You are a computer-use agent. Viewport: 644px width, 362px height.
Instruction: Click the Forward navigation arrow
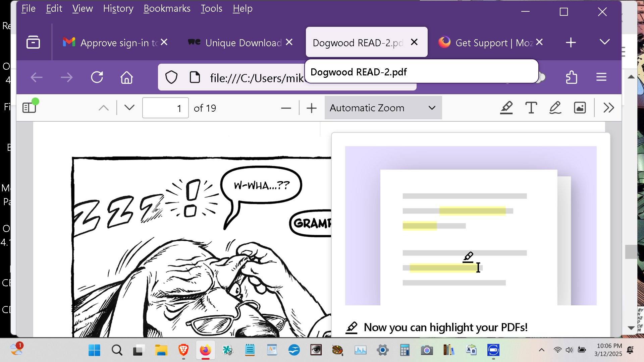(67, 77)
